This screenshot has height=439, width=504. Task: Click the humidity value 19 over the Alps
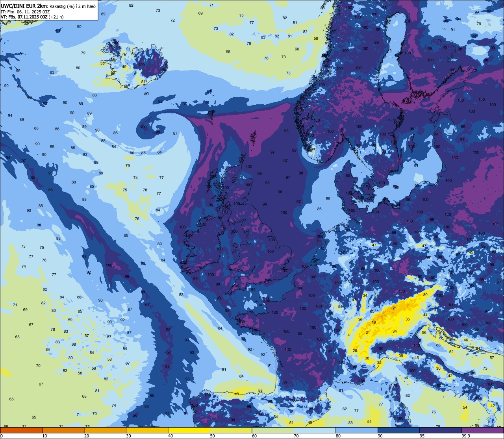pyautogui.click(x=374, y=322)
